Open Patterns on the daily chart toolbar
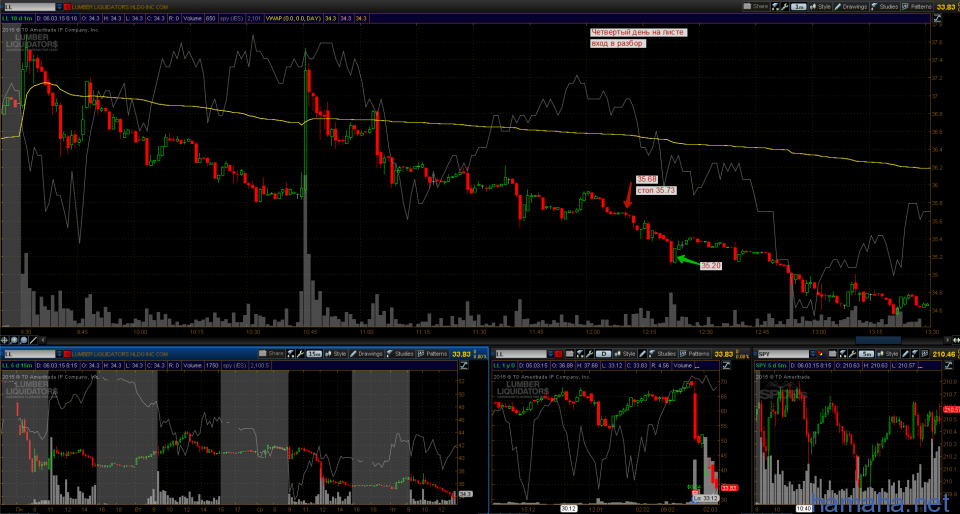 696,354
